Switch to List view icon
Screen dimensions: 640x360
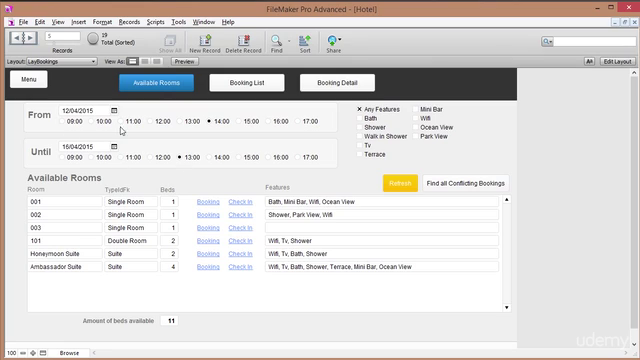click(145, 62)
